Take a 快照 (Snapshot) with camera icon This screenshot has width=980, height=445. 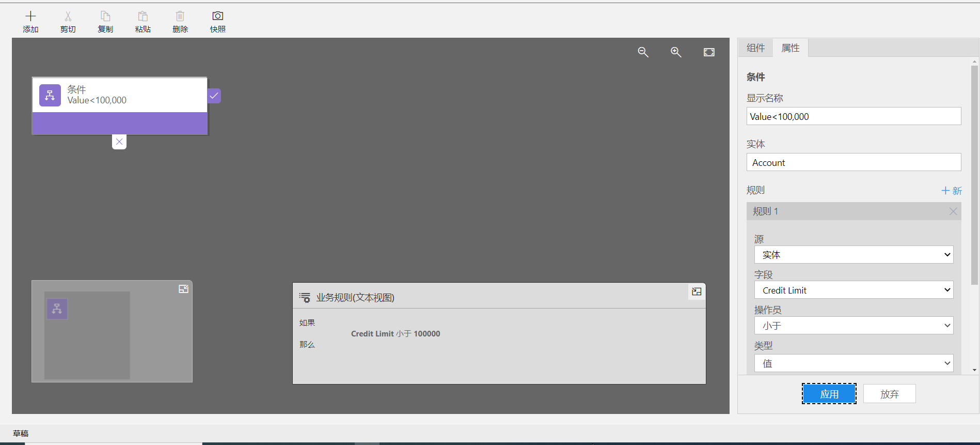click(218, 17)
